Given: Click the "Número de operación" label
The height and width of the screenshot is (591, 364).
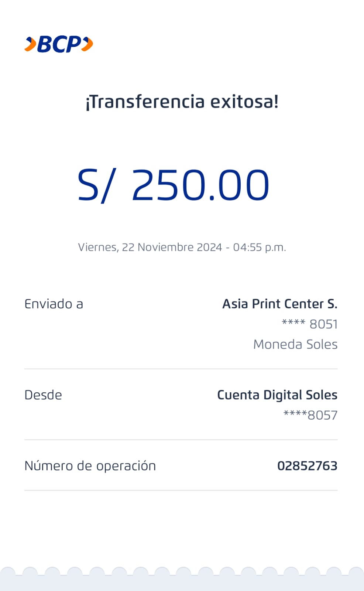Looking at the screenshot, I should [90, 466].
